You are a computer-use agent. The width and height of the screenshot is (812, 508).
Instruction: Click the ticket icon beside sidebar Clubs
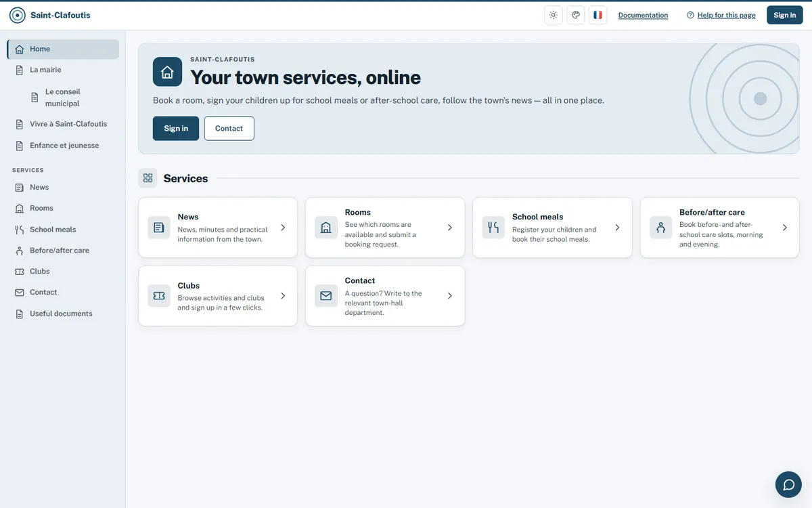tap(20, 272)
